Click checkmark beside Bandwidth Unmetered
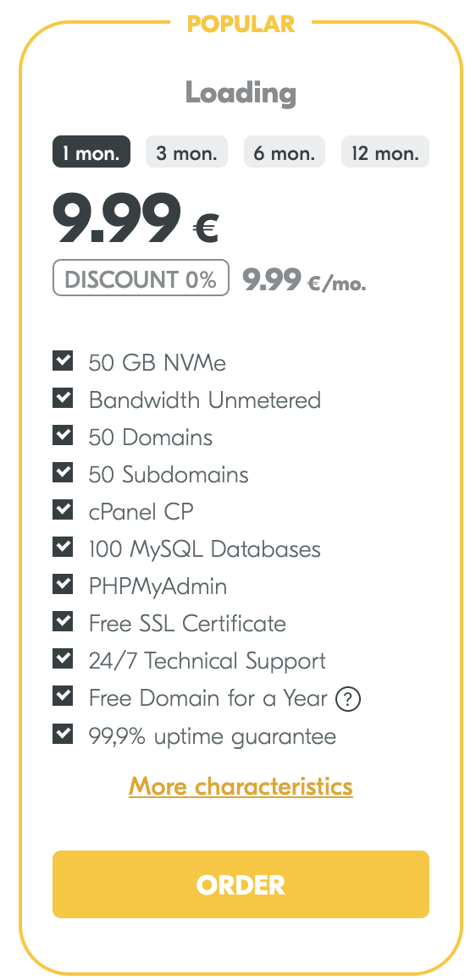 [63, 398]
